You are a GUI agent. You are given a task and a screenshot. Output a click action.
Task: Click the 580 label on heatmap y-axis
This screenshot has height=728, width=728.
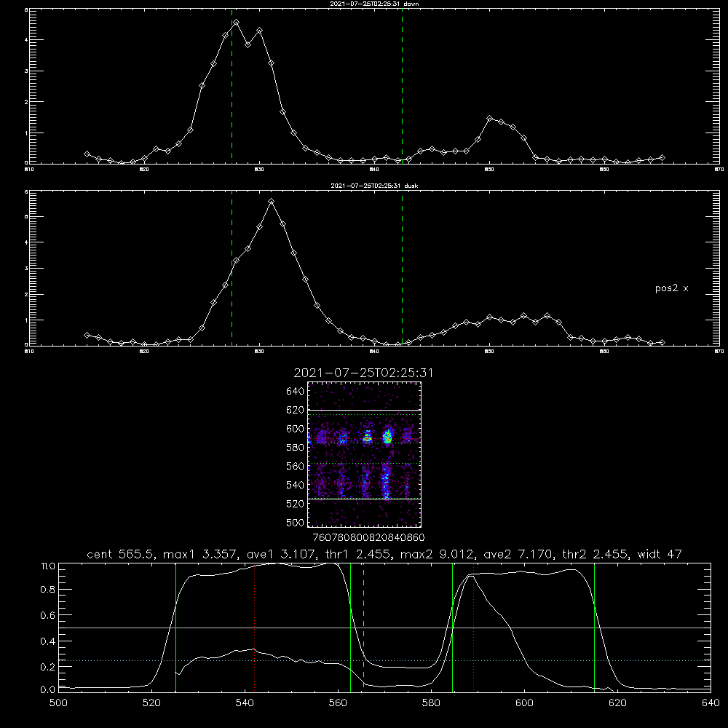coord(296,448)
